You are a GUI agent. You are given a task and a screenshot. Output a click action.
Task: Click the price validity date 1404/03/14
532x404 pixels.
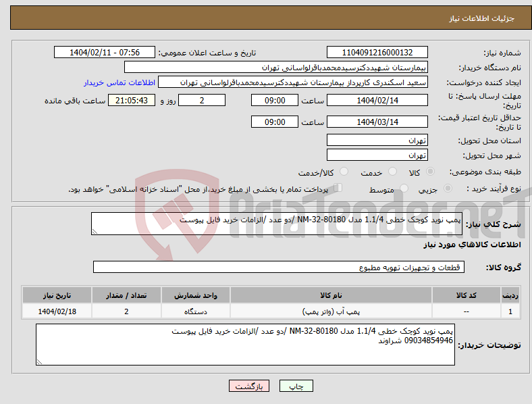(377, 122)
